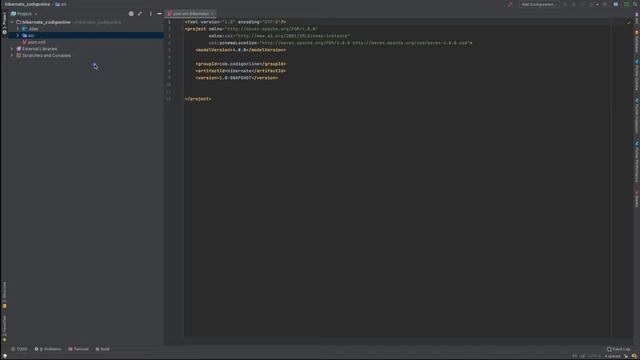Open the Structure side tab

(x=4, y=295)
